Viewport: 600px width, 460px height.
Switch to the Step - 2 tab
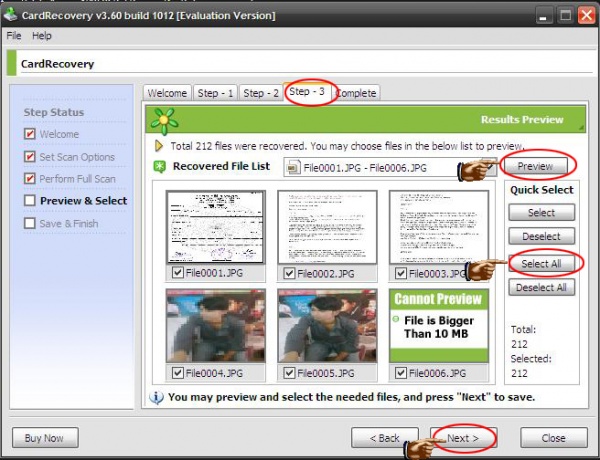coord(261,93)
